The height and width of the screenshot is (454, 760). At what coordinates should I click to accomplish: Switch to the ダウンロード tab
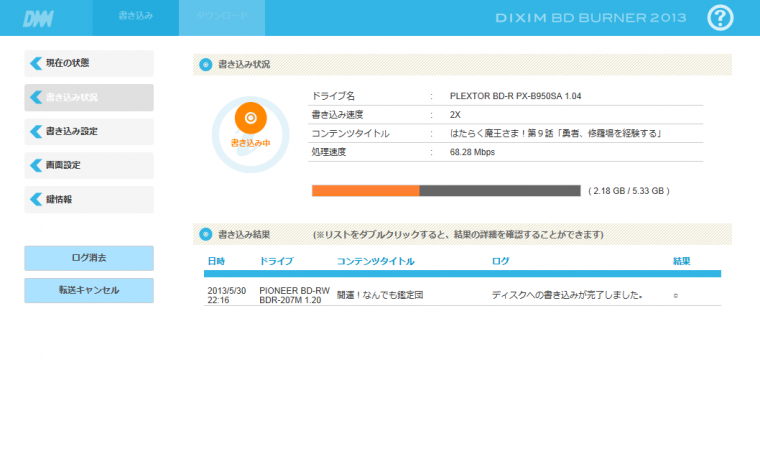[x=222, y=18]
